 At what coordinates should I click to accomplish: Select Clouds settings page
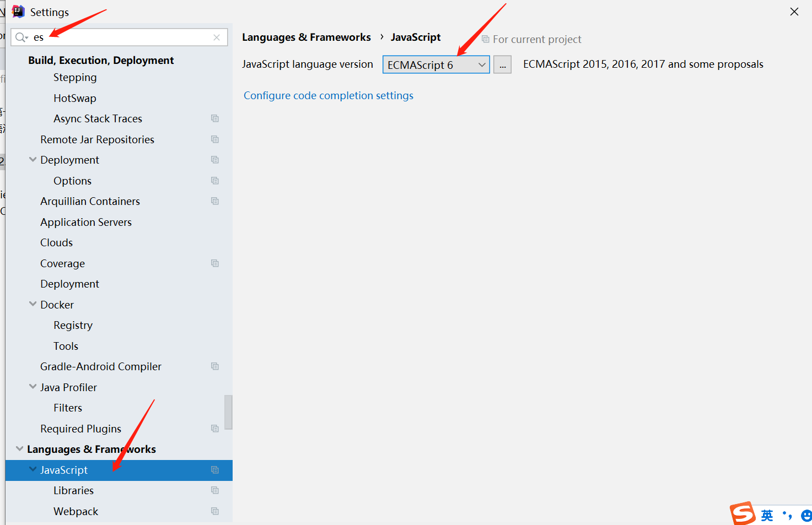pos(56,242)
